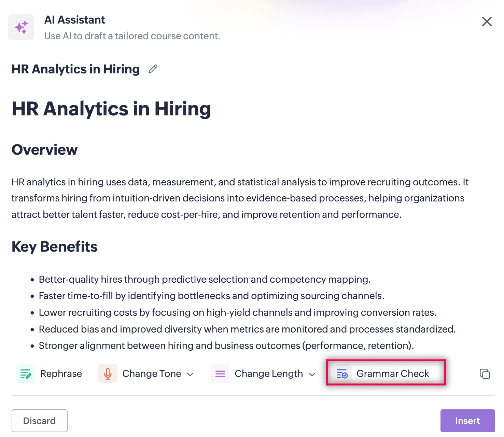Image resolution: width=504 pixels, height=437 pixels.
Task: Expand the Change Tone dropdown arrow
Action: tap(191, 375)
